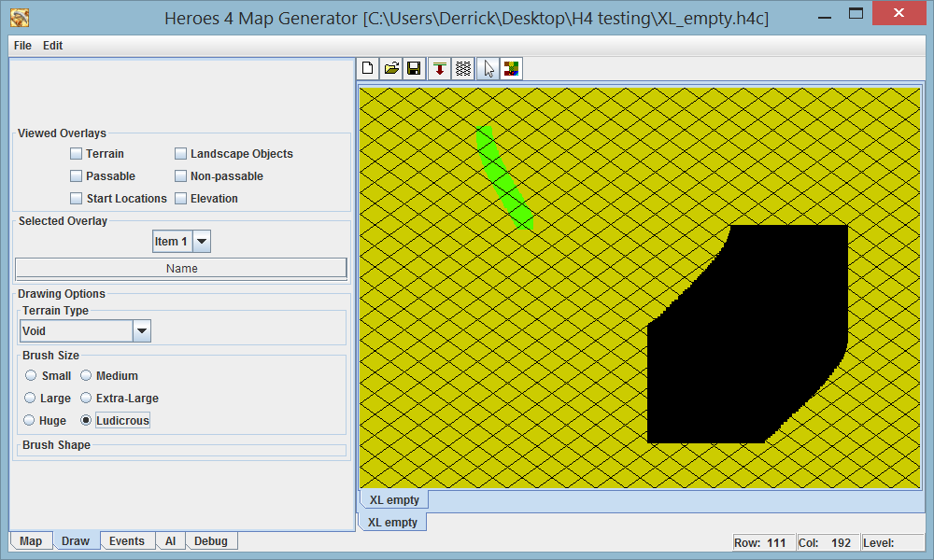Screen dimensions: 934x560
Task: Click the Brush Size group label
Action: pos(50,356)
